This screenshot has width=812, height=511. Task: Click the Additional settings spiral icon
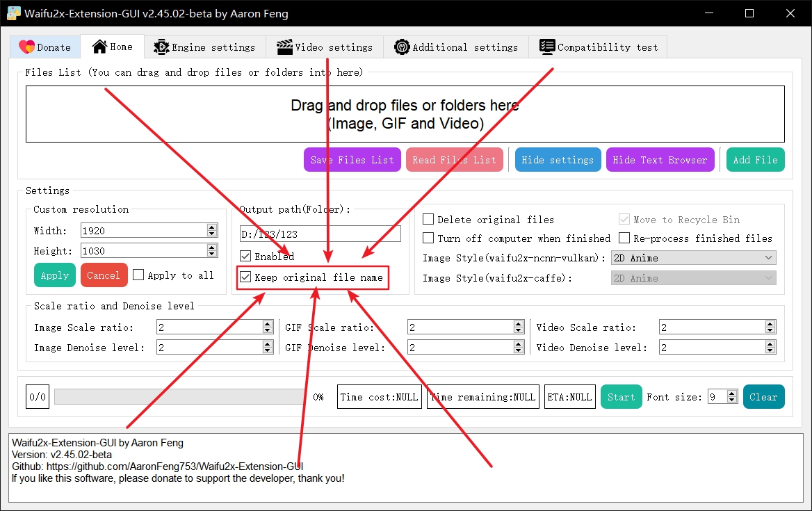pyautogui.click(x=402, y=47)
